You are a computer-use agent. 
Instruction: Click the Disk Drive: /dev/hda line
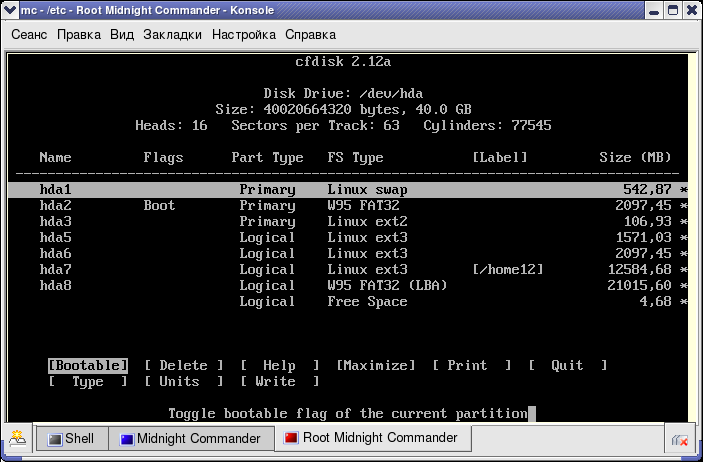click(343, 94)
